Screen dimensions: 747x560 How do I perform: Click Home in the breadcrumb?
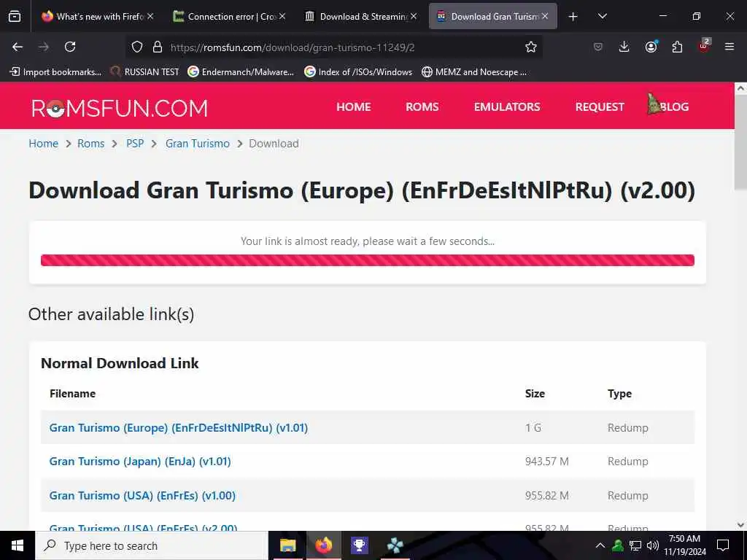[43, 144]
